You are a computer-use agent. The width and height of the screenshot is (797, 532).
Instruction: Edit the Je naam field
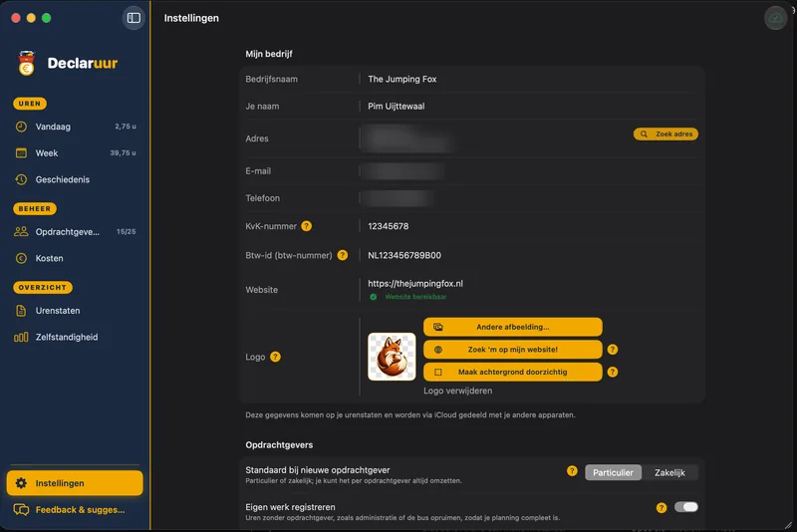pos(529,107)
